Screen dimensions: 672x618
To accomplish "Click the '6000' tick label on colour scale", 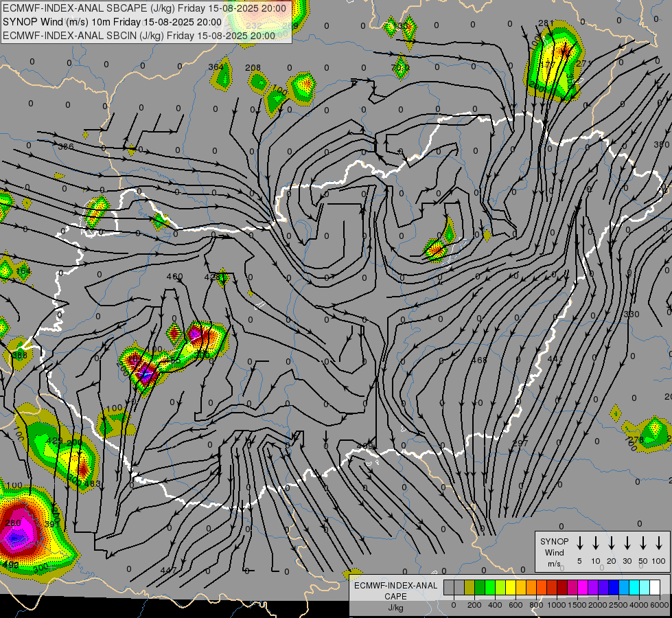I will click(x=659, y=605).
